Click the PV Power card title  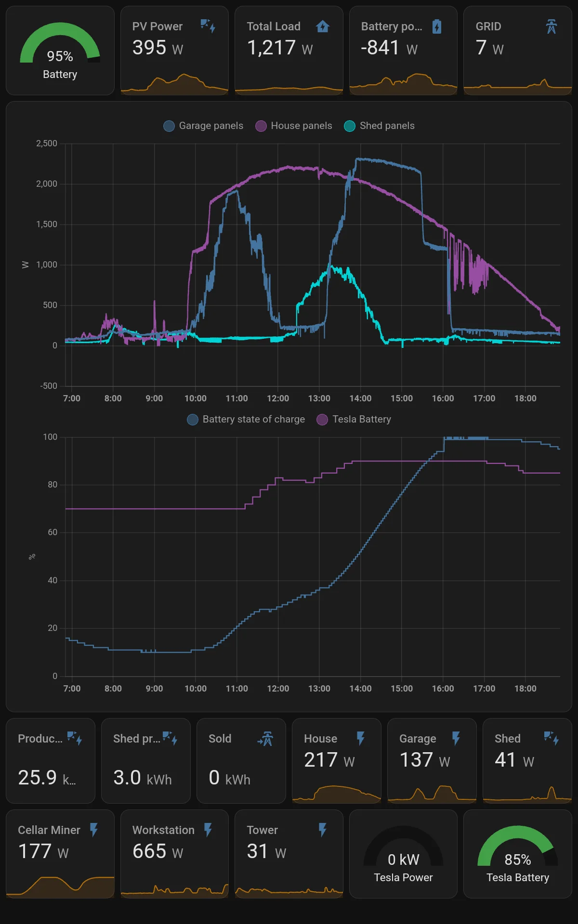(158, 26)
